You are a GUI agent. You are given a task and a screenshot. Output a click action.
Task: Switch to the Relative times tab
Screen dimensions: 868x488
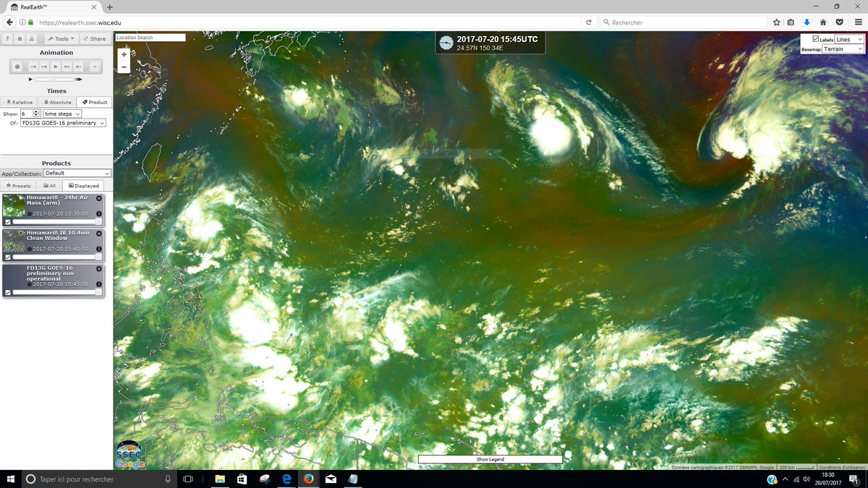pos(19,102)
